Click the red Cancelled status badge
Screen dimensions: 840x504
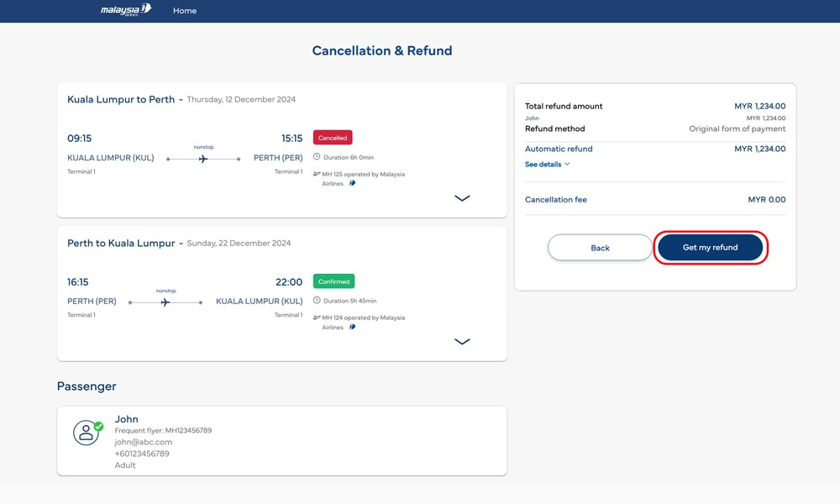pyautogui.click(x=332, y=137)
